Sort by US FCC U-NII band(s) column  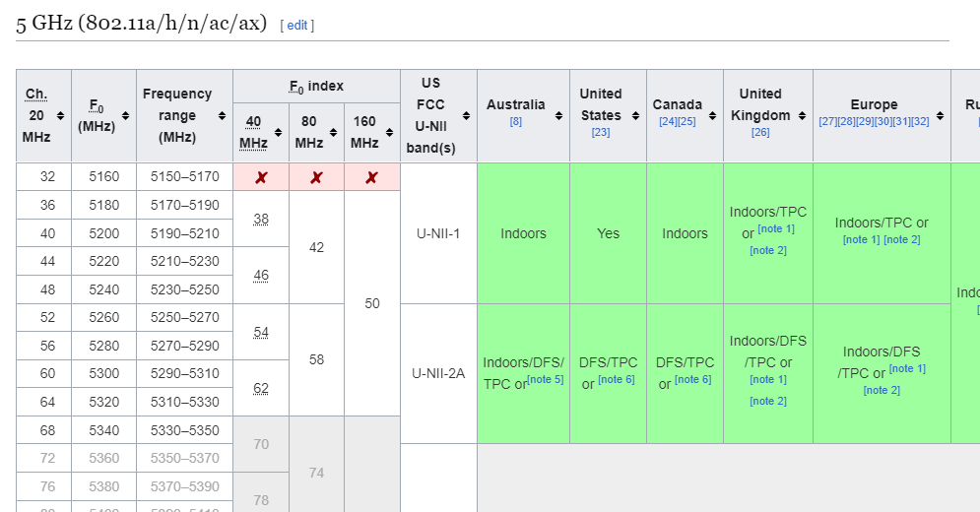click(467, 116)
